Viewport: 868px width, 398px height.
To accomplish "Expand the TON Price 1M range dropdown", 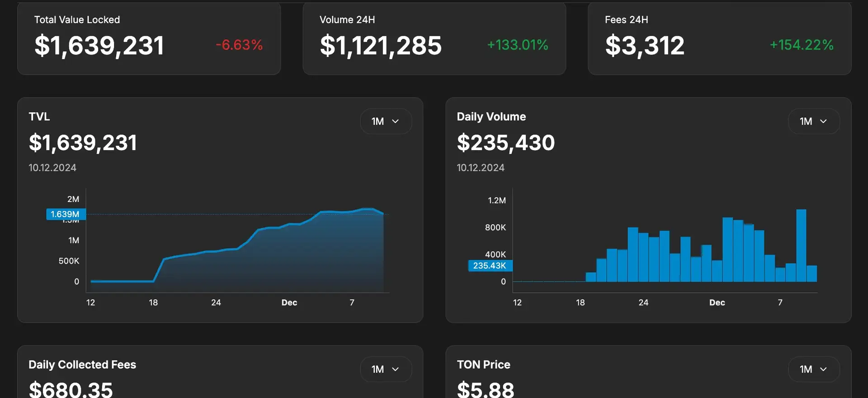I will point(814,369).
